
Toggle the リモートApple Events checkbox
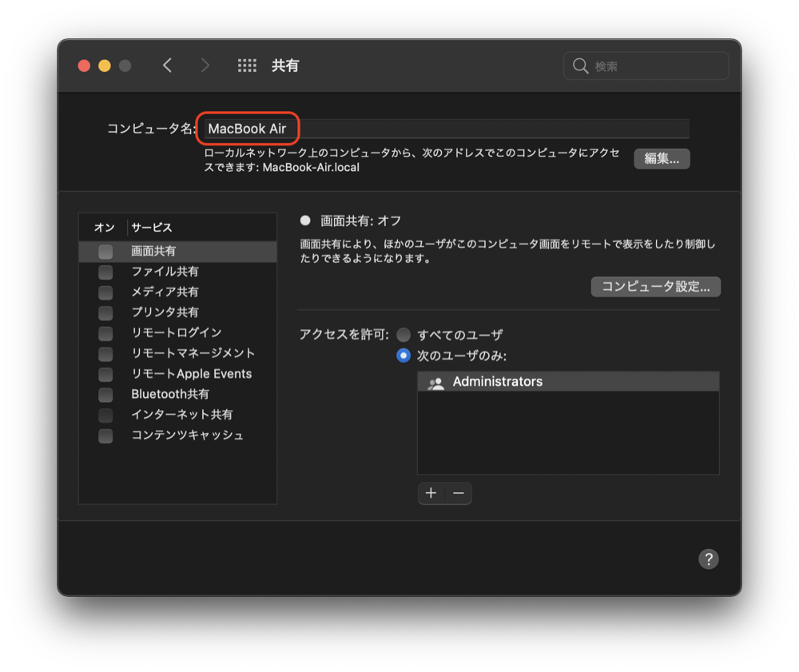pyautogui.click(x=105, y=375)
